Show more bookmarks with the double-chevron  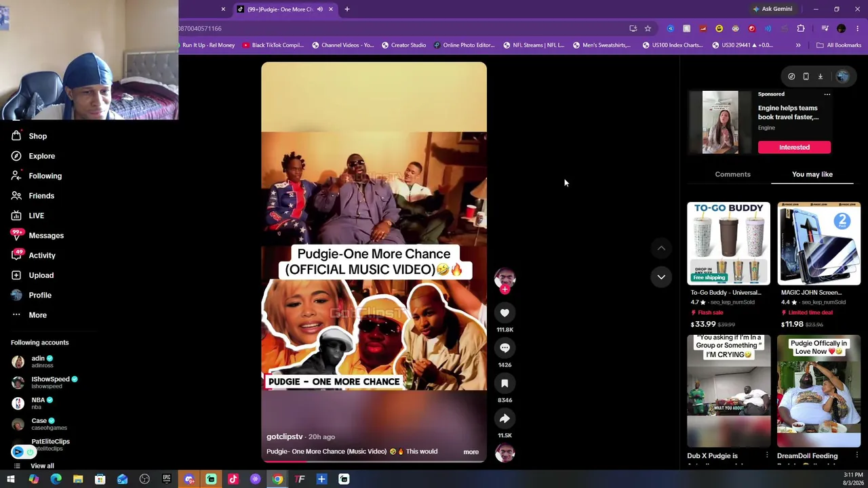(x=798, y=45)
